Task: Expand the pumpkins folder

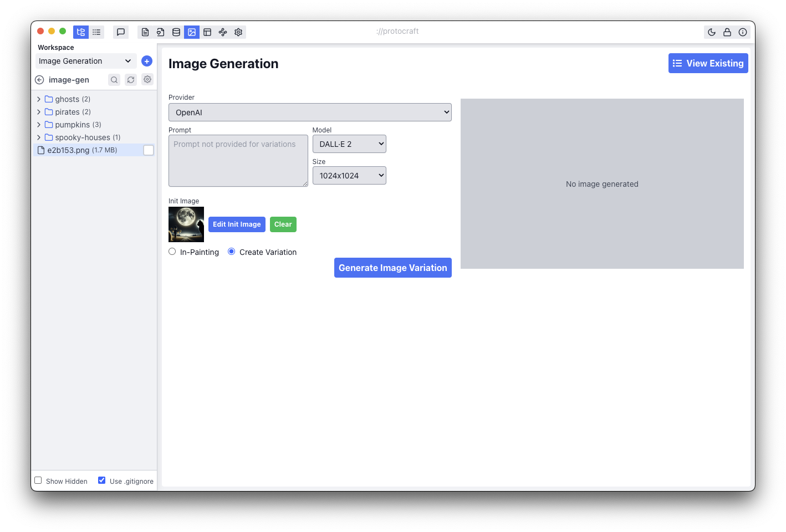Action: point(39,125)
